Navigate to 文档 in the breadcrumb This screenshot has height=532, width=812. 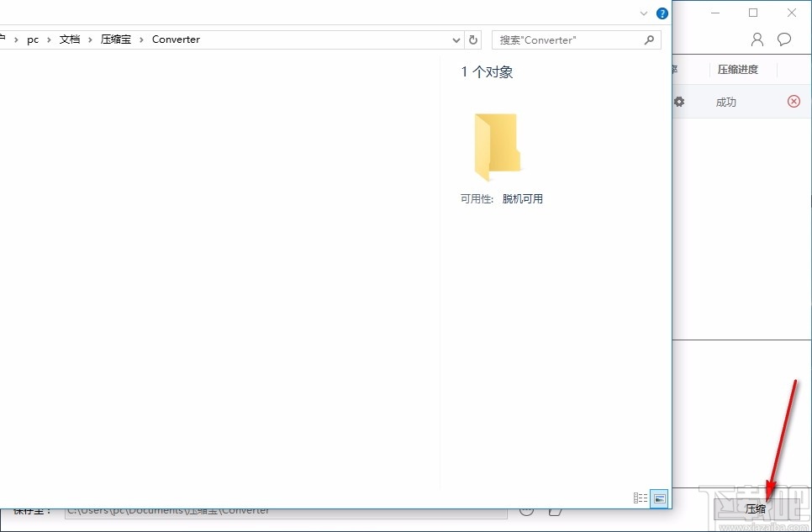[70, 39]
